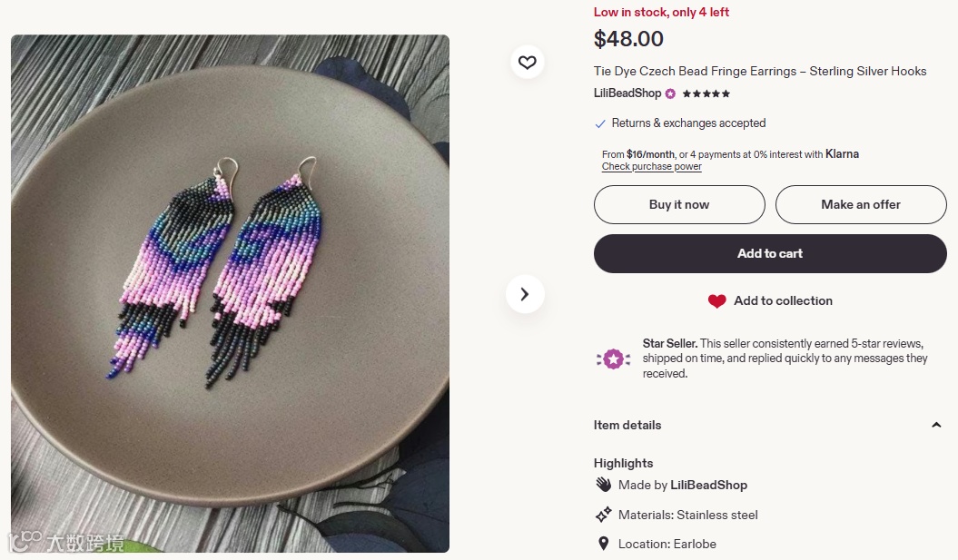Screen dimensions: 958x560
Task: Click the purple star badge beside LiliBeadShop
Action: pos(670,93)
